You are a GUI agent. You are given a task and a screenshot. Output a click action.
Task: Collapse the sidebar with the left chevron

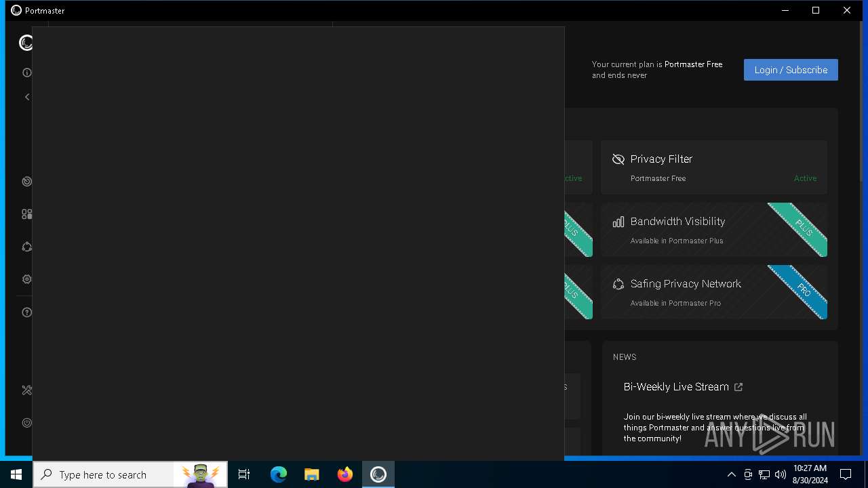[27, 97]
